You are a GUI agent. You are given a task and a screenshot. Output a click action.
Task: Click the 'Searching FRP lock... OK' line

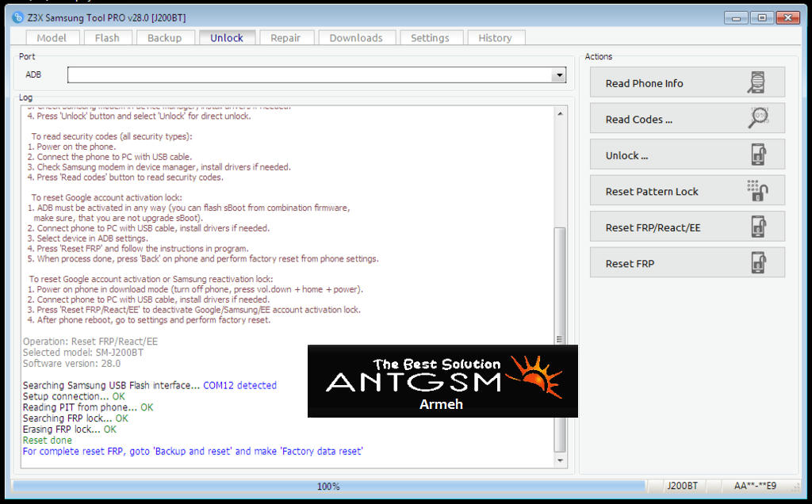coord(75,418)
